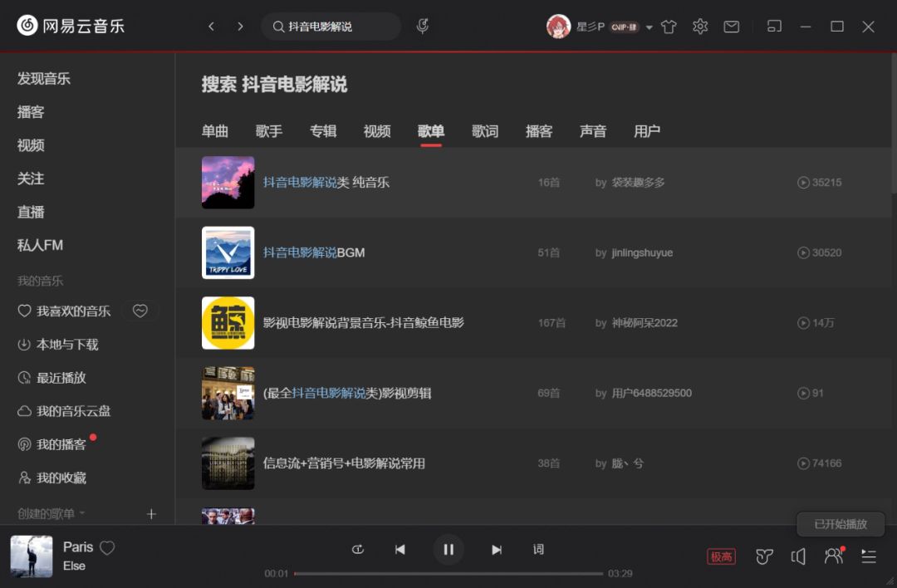
Task: Open creator 神秘阿呆2022 profile
Action: click(645, 322)
